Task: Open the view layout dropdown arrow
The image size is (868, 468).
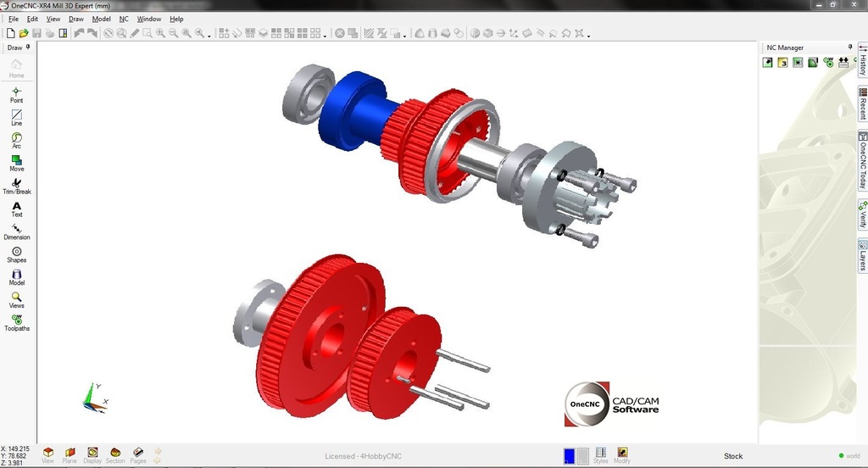Action: click(325, 35)
